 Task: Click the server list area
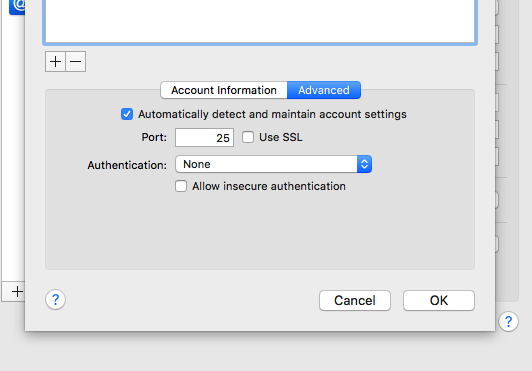click(260, 21)
